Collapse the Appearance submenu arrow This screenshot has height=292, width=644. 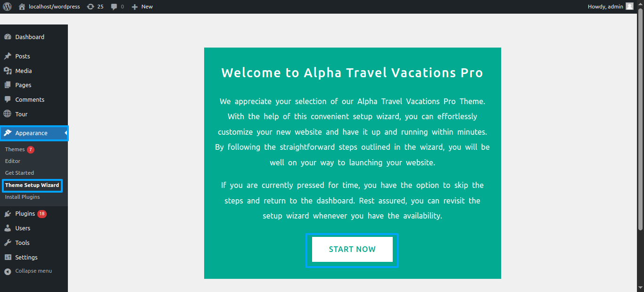(x=66, y=133)
